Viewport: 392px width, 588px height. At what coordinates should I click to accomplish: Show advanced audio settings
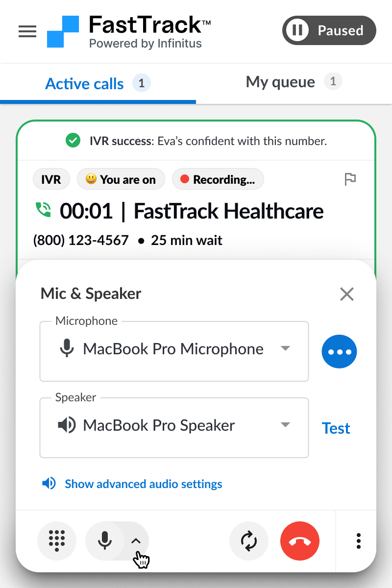(x=132, y=484)
